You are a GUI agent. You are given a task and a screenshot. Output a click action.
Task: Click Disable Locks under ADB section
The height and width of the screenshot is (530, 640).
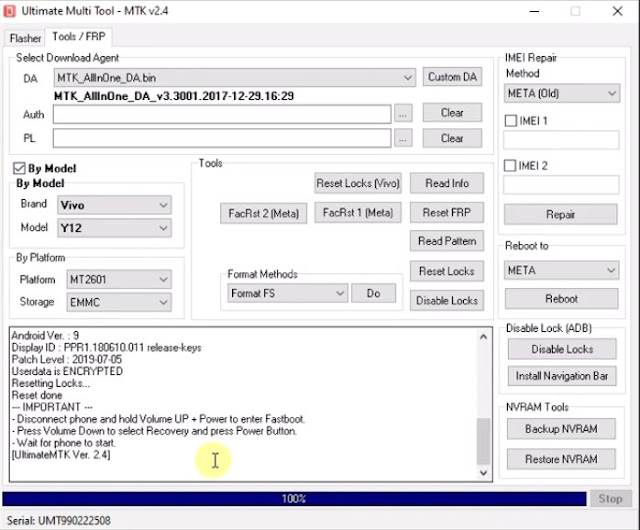pos(562,350)
